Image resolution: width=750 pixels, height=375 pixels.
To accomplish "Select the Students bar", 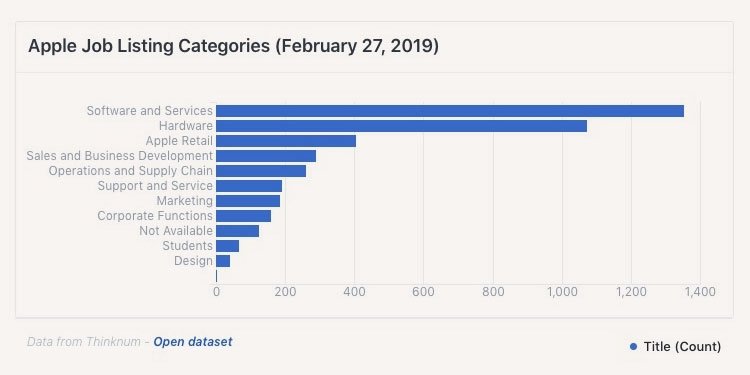I will [227, 246].
